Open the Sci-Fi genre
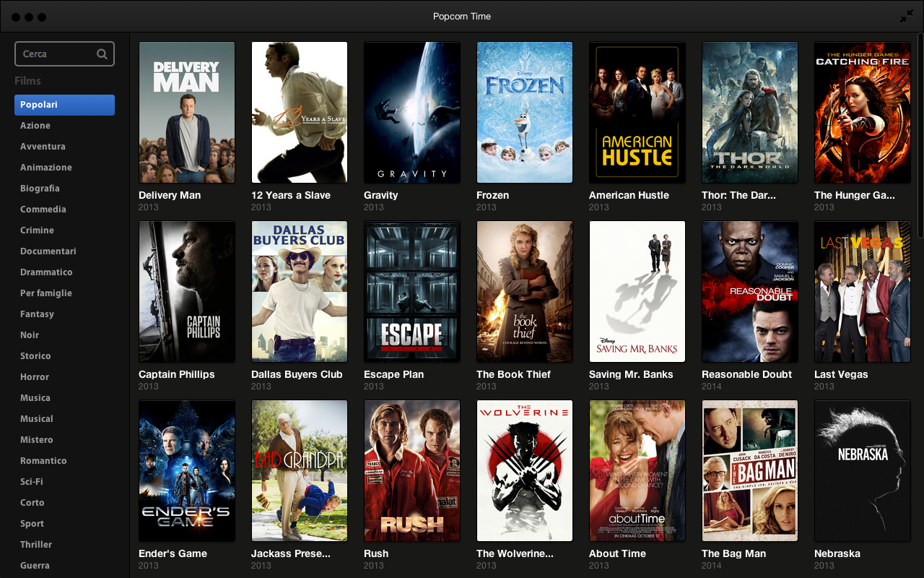Image resolution: width=924 pixels, height=578 pixels. [32, 482]
